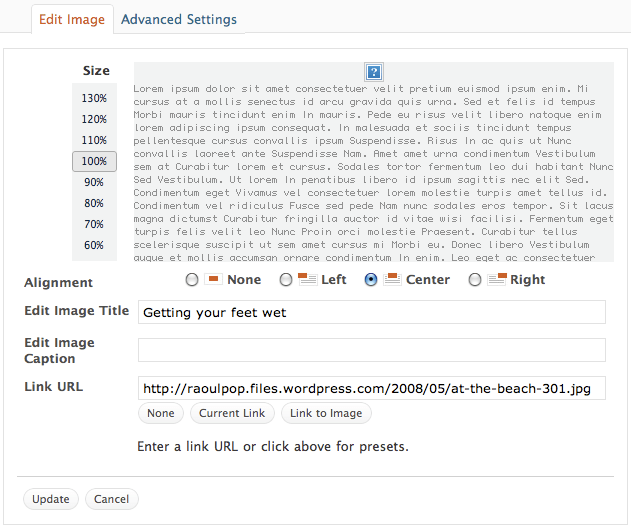Cancel the image edit

pos(111,499)
